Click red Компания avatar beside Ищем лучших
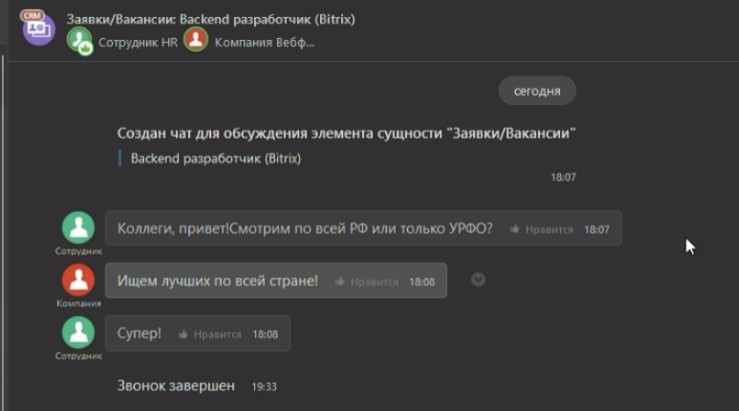 (x=78, y=280)
